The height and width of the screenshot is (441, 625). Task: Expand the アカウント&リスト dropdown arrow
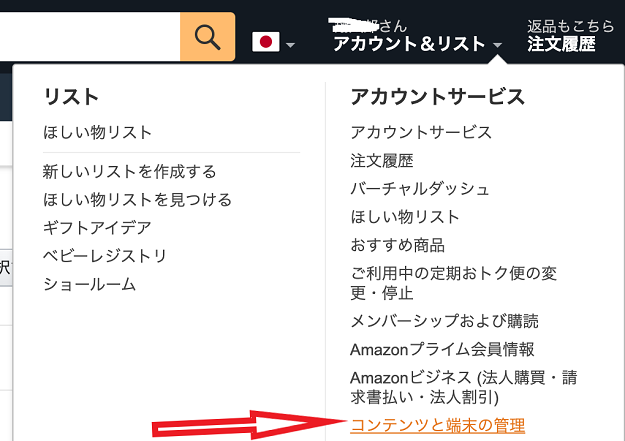click(x=497, y=45)
